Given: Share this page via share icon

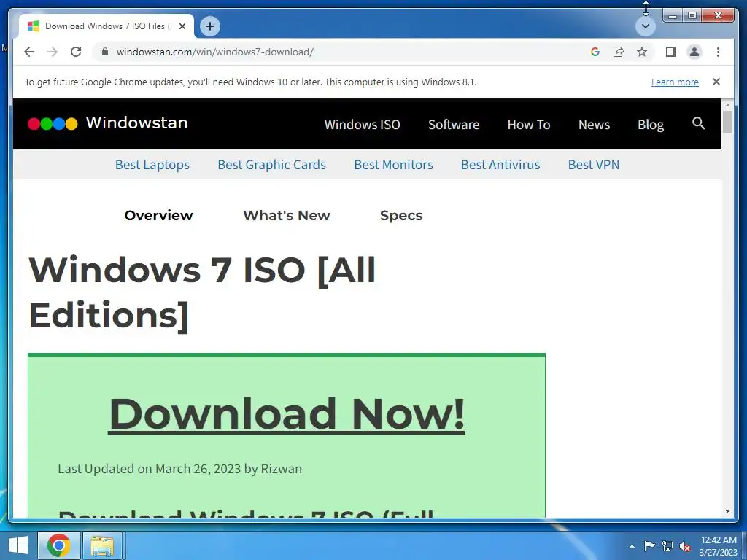Looking at the screenshot, I should [619, 52].
